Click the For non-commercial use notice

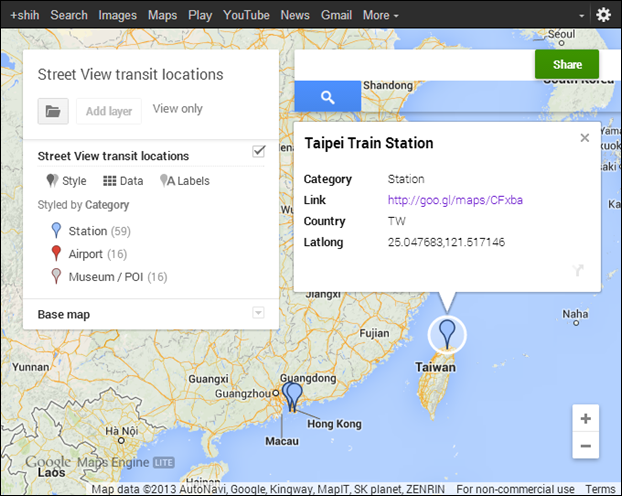pos(515,489)
